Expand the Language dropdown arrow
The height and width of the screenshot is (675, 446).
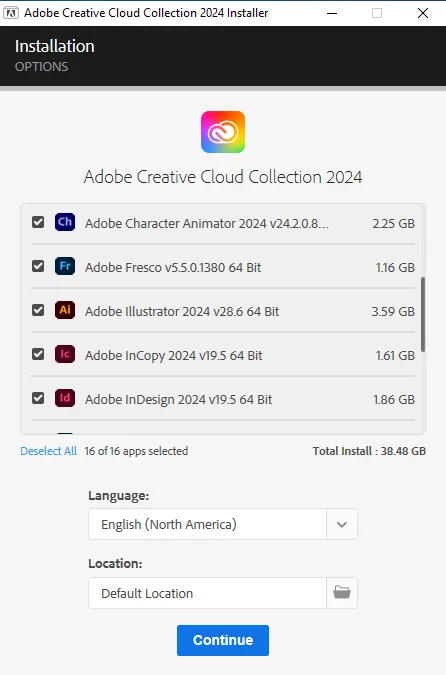tap(342, 524)
